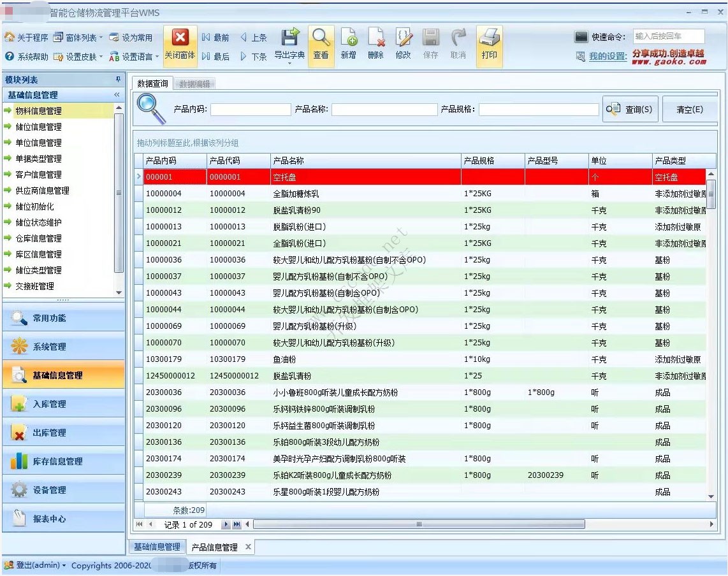Go to first record in navigator
Image resolution: width=728 pixels, height=576 pixels.
pyautogui.click(x=139, y=524)
